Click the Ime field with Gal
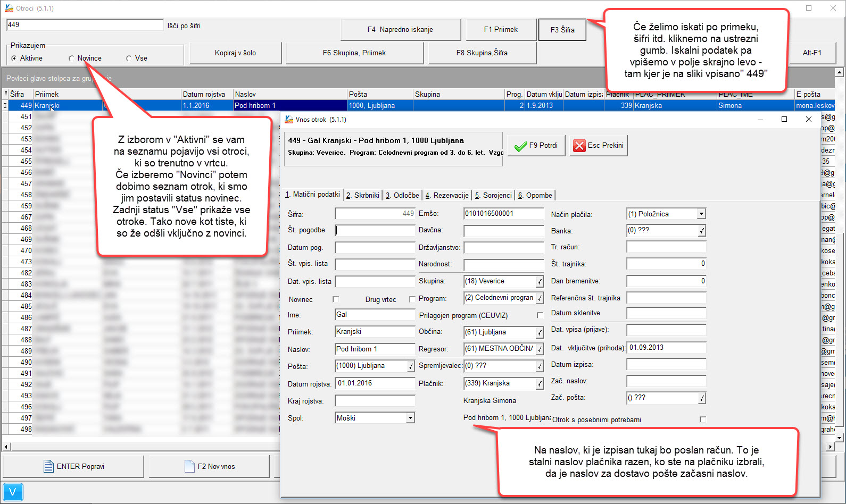 [x=375, y=315]
